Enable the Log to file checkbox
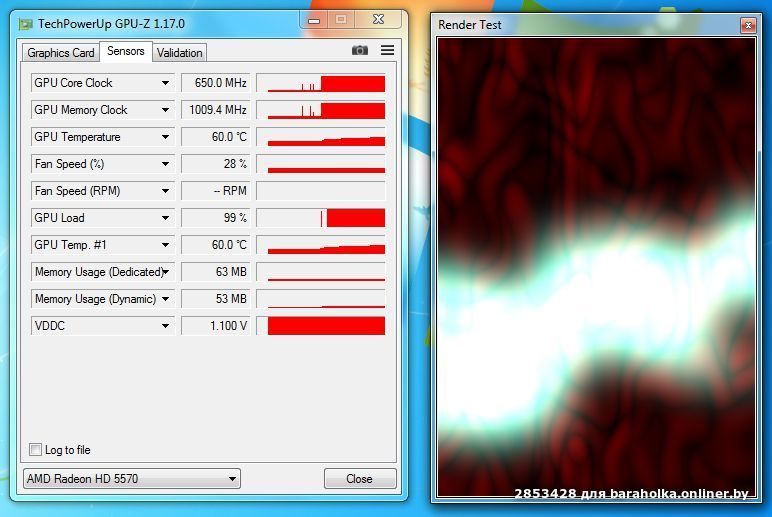The height and width of the screenshot is (517, 772). (x=35, y=450)
